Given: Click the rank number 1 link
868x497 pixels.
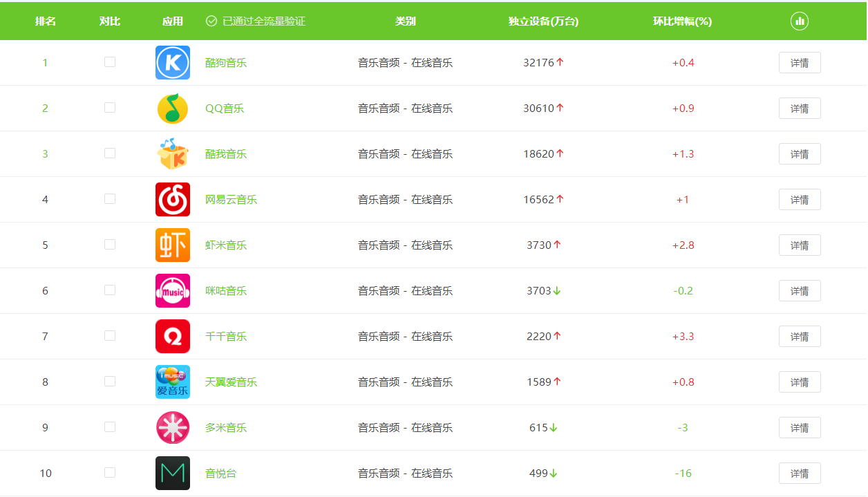Looking at the screenshot, I should [x=45, y=62].
